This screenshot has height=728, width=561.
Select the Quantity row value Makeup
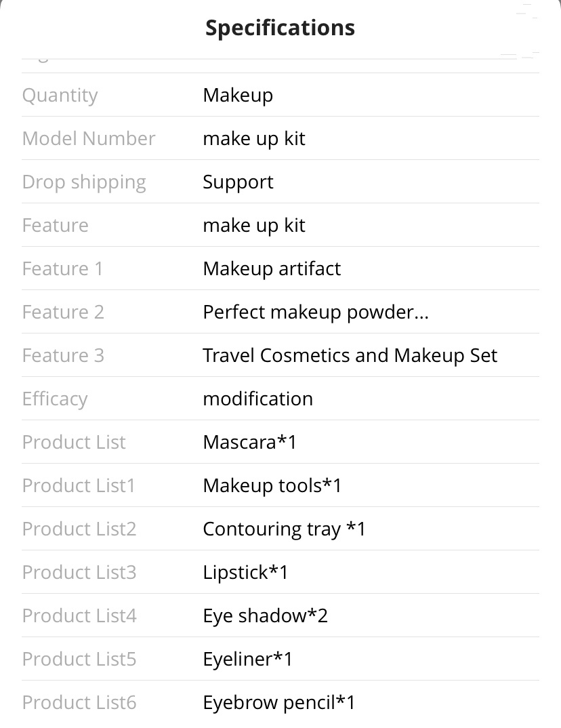point(238,95)
